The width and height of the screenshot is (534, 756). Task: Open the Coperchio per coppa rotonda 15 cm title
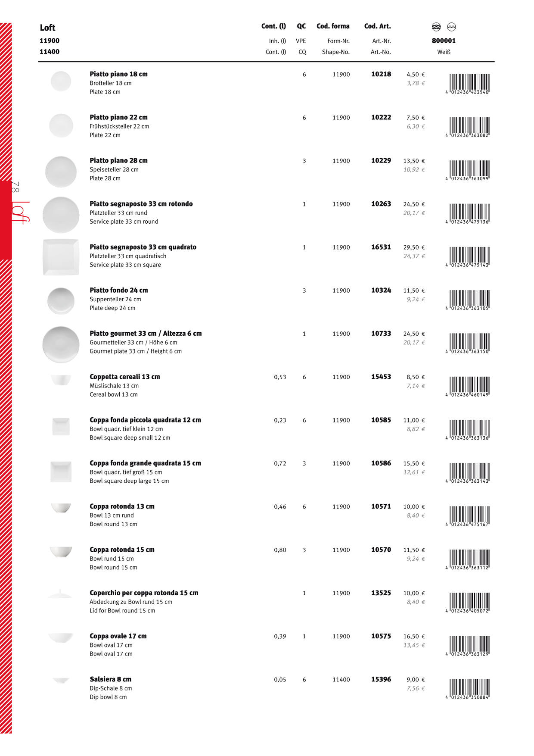(x=144, y=593)
